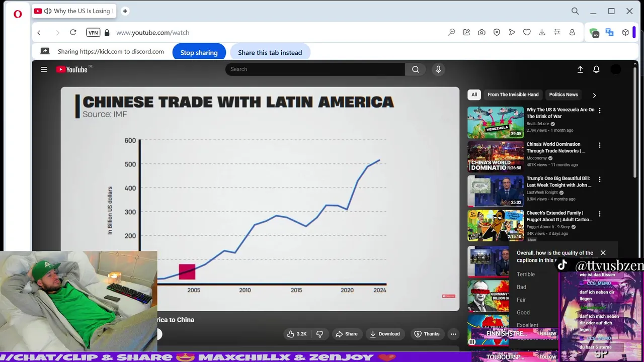Click the YouTube Search input field
644x362 pixels.
click(x=315, y=69)
